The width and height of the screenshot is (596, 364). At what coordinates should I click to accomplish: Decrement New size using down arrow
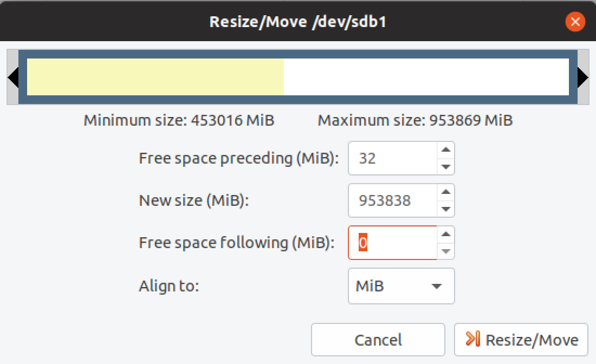[x=445, y=209]
